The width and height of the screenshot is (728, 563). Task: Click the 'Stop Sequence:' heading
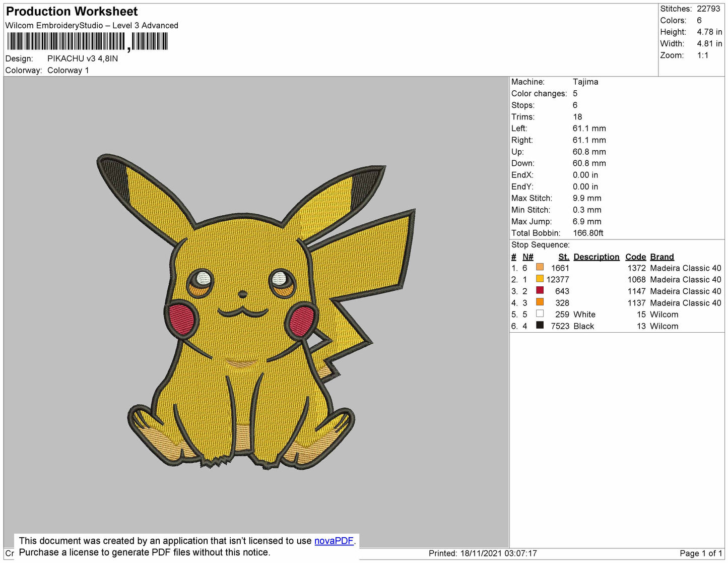[x=541, y=244]
